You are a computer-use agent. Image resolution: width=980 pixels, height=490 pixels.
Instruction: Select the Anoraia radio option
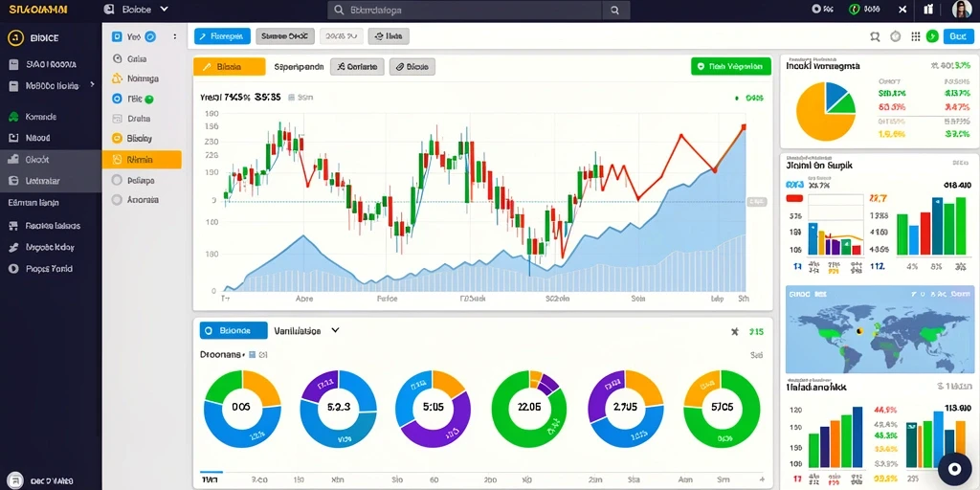coord(116,200)
